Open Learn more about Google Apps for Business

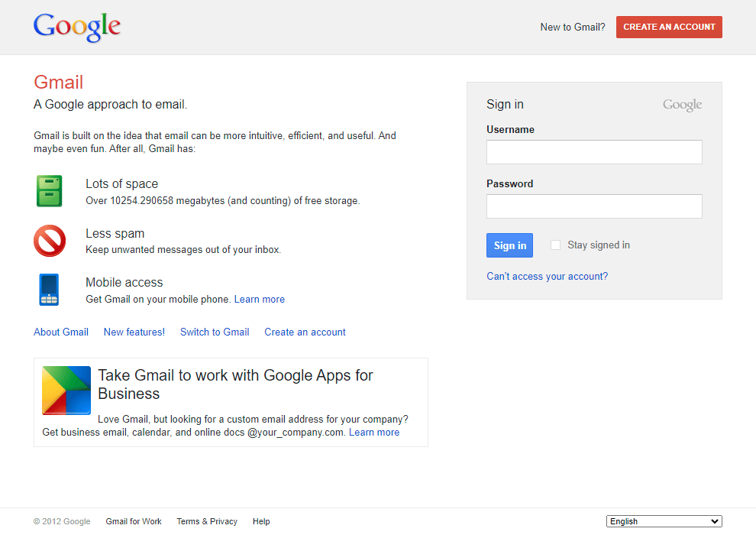[x=374, y=433]
